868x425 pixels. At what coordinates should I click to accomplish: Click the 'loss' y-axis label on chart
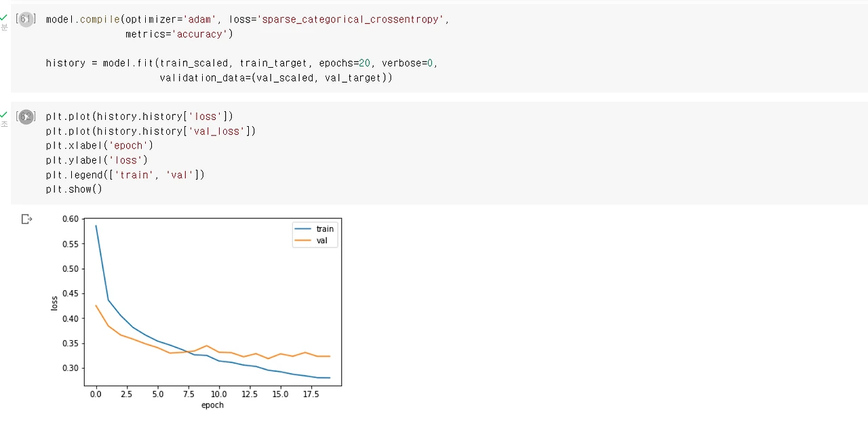55,303
